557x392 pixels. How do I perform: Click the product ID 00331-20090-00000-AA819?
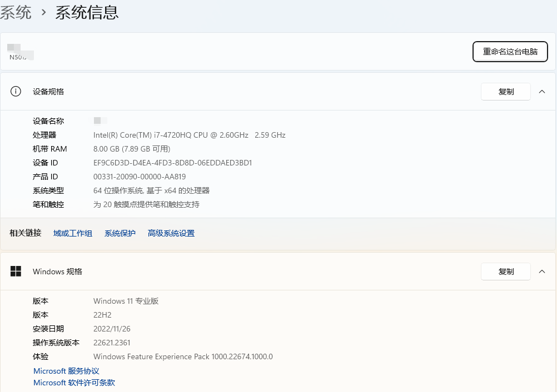[139, 177]
